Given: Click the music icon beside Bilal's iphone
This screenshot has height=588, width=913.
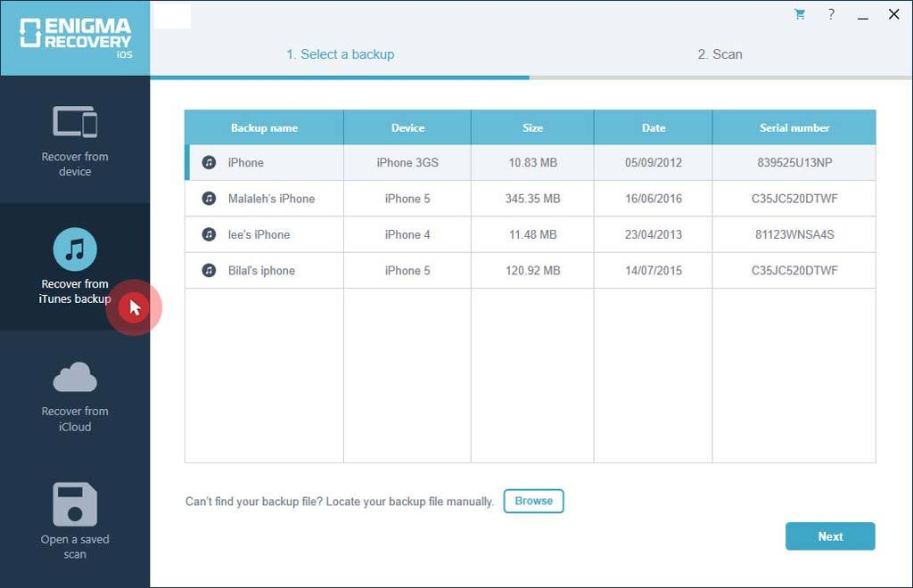Looking at the screenshot, I should [209, 271].
